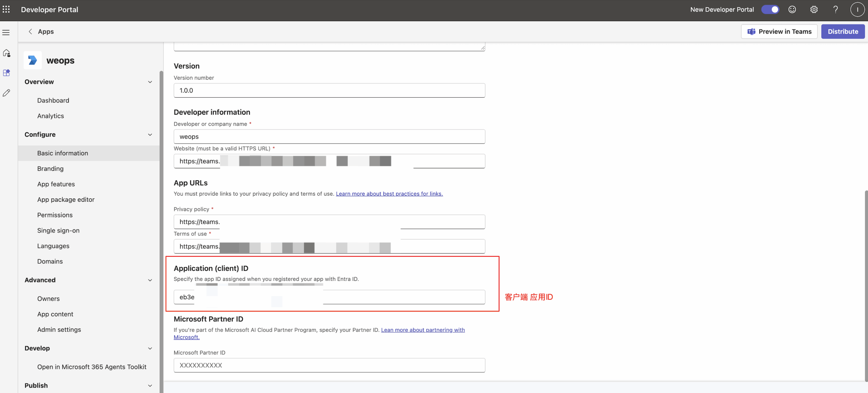Open Admin settings
The height and width of the screenshot is (393, 868).
(59, 330)
